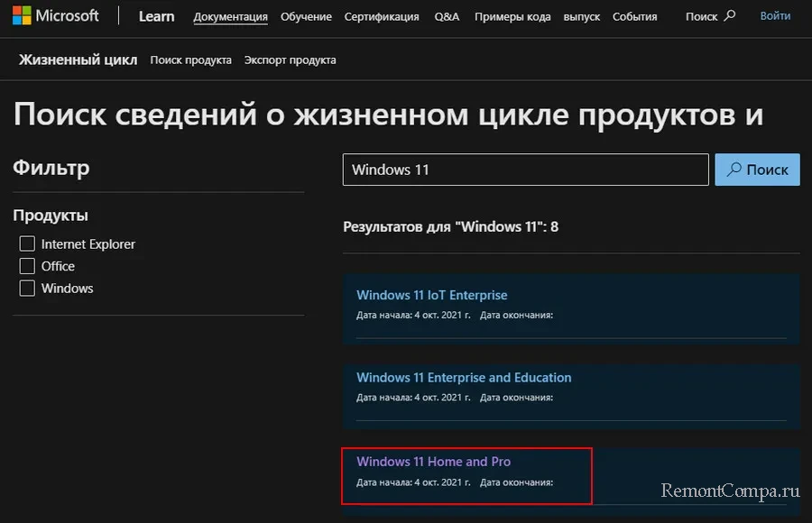Enable the Internet Explorer checkbox
Image resolution: width=812 pixels, height=523 pixels.
[27, 244]
